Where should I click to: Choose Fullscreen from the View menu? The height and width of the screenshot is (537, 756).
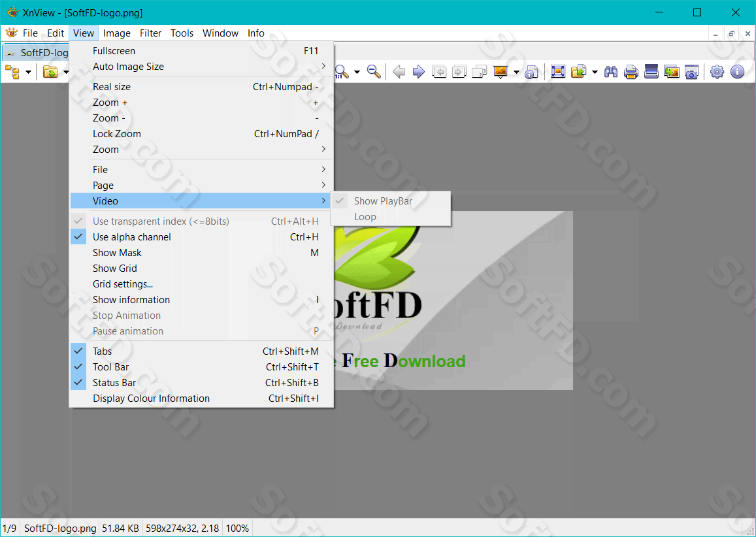pyautogui.click(x=201, y=51)
